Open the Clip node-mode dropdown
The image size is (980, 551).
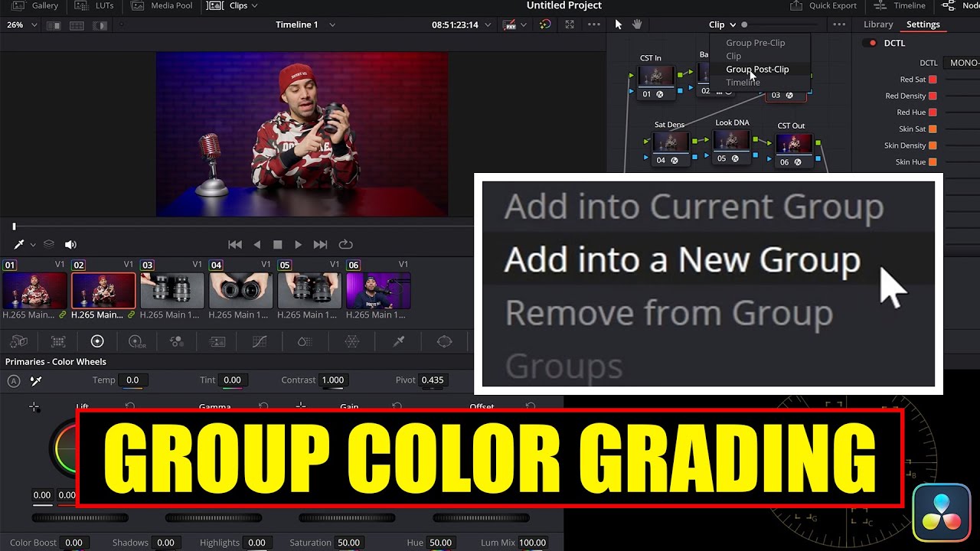pos(722,24)
